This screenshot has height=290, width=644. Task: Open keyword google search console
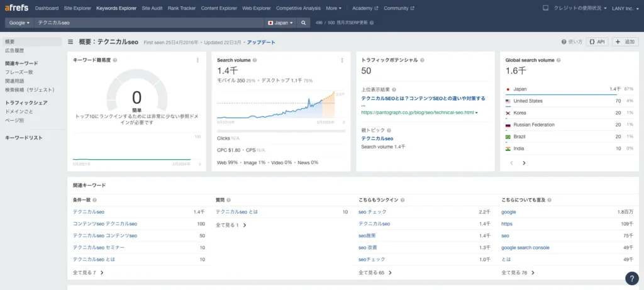[525, 248]
